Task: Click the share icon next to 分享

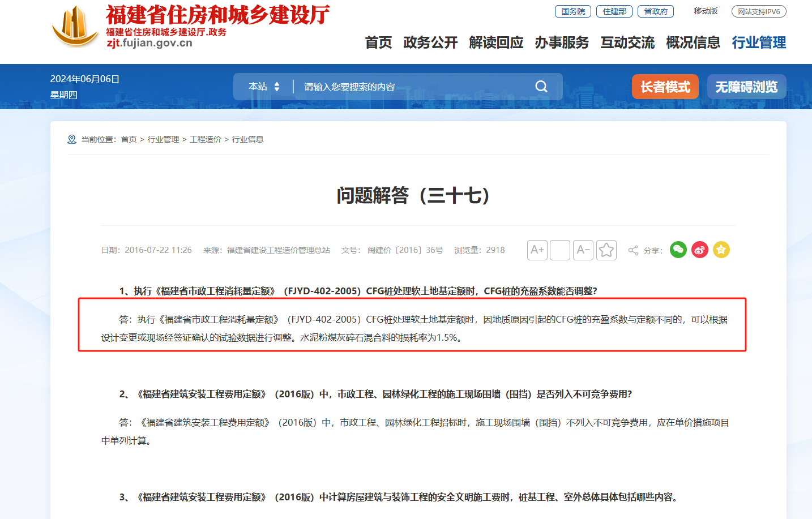Action: click(632, 250)
